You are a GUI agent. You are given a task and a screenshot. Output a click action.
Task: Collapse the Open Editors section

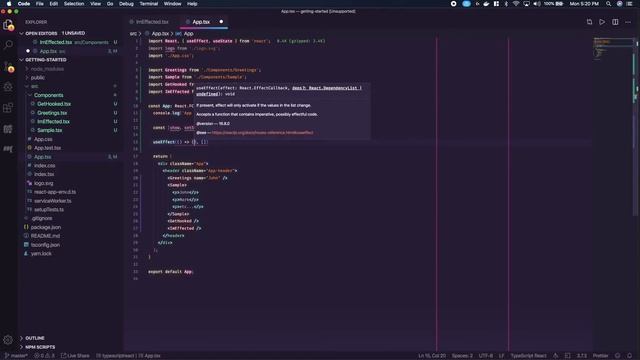(53, 33)
